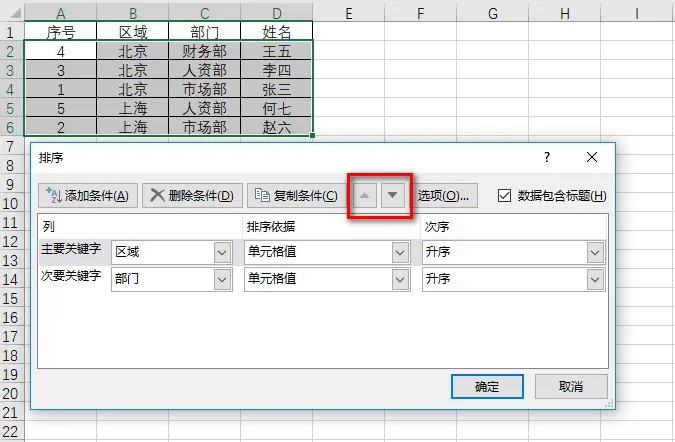675x442 pixels.
Task: Move sort condition down with arrow
Action: coord(392,196)
